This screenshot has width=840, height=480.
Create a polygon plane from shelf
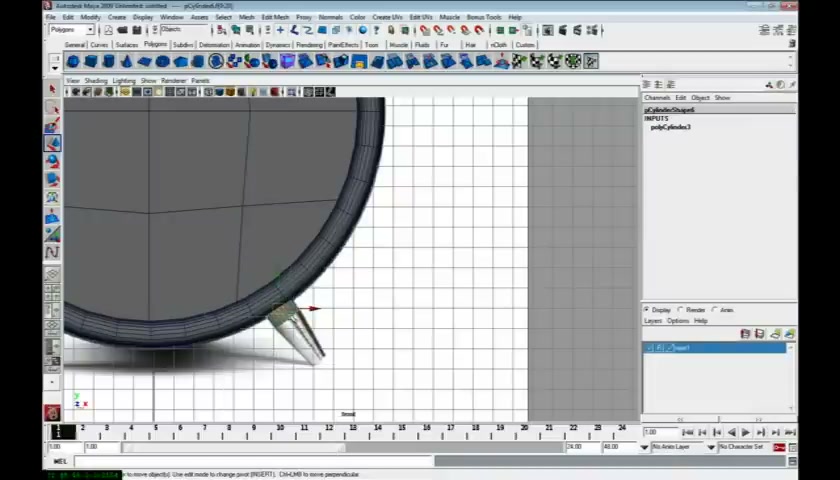(x=145, y=62)
